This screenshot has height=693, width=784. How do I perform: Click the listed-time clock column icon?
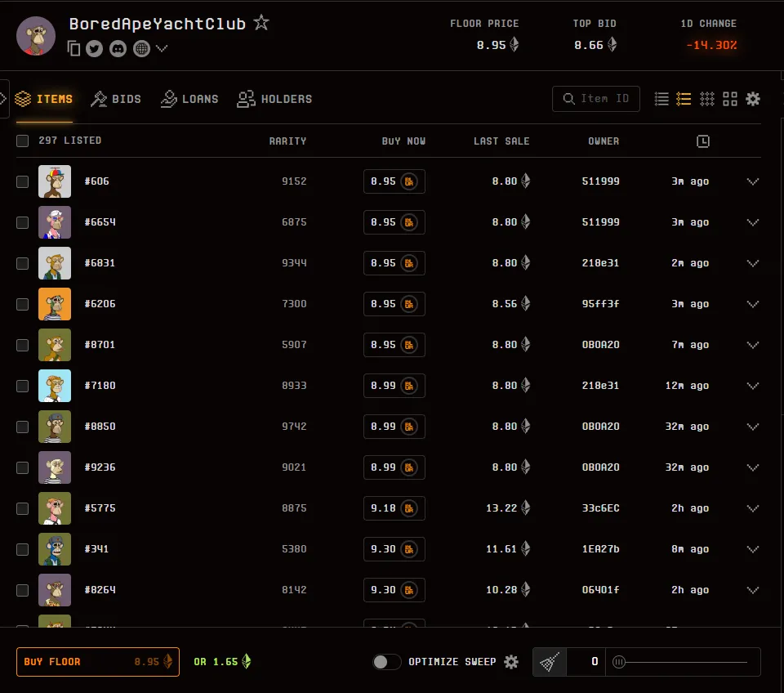[703, 141]
